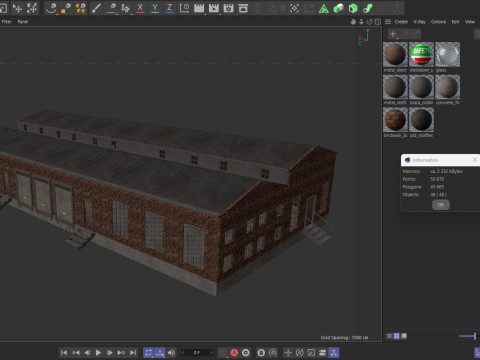Click the green triangle plugin icon
This screenshot has width=480, height=360.
323,8
